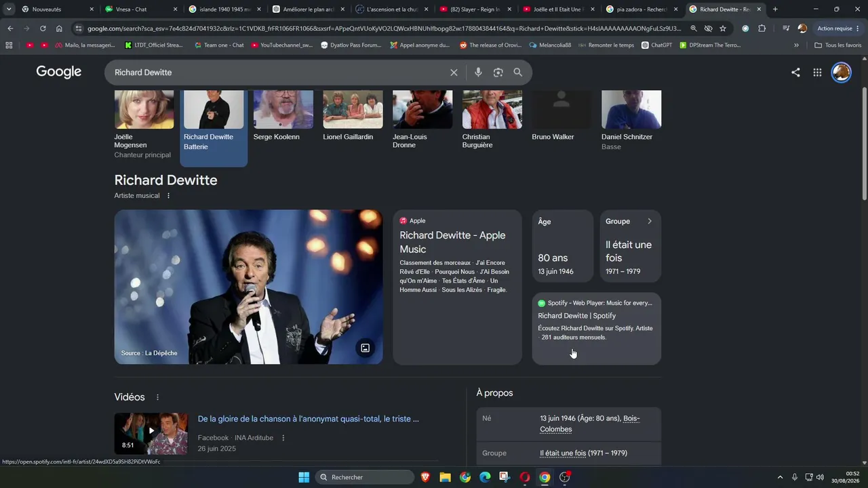Open the Tous les favoris folder

pos(837,45)
